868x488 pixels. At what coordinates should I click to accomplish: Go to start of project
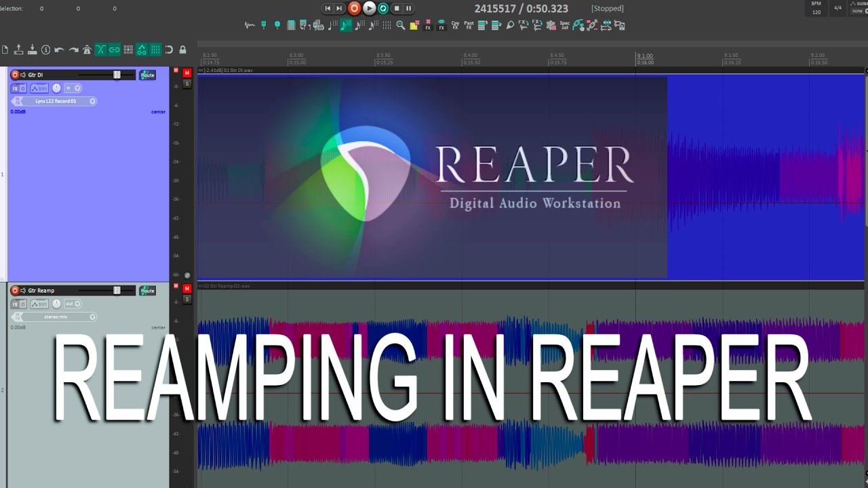click(x=328, y=8)
